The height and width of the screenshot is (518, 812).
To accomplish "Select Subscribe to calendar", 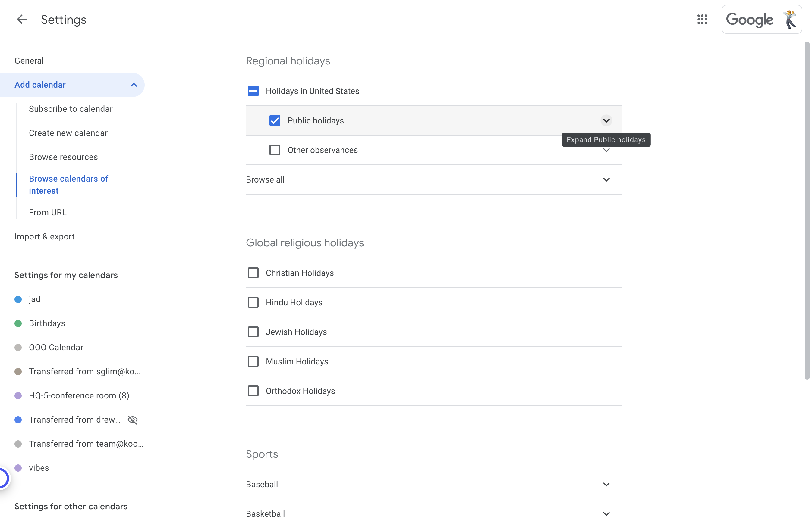I will pos(71,109).
